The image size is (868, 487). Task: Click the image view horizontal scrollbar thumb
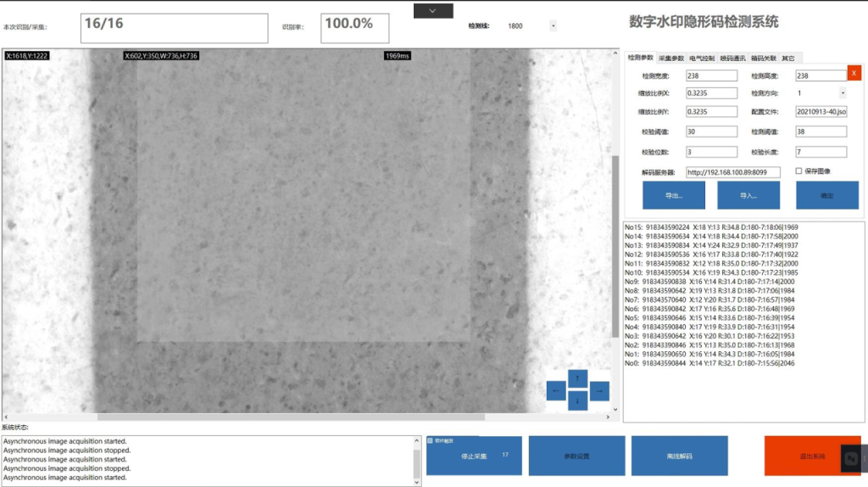pos(292,417)
